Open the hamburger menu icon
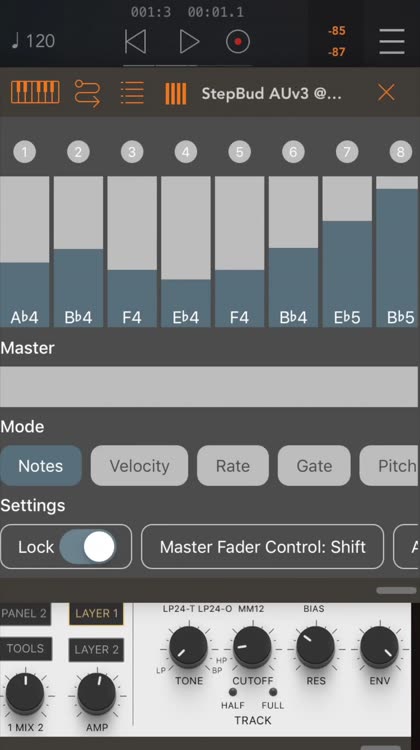This screenshot has height=750, width=420. 392,42
